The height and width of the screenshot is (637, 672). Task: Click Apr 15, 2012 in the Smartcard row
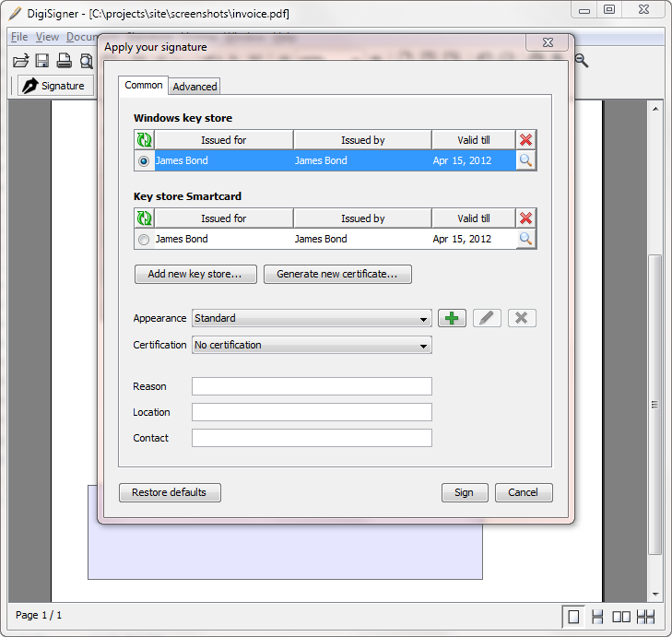click(x=462, y=239)
